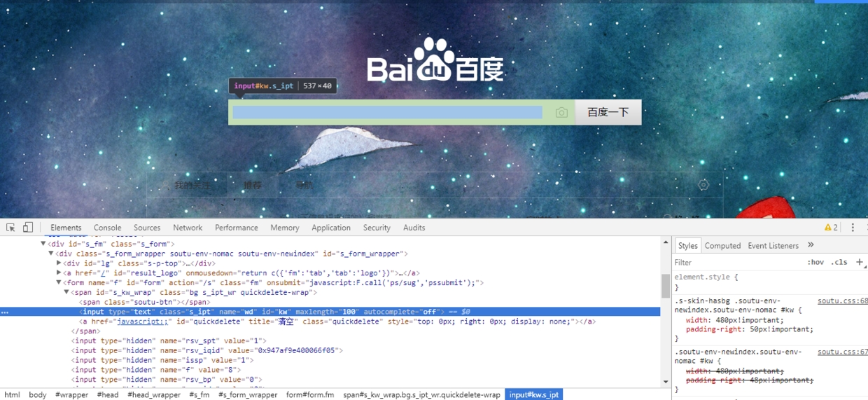This screenshot has height=400, width=868.
Task: Open the Audits tab
Action: point(414,228)
